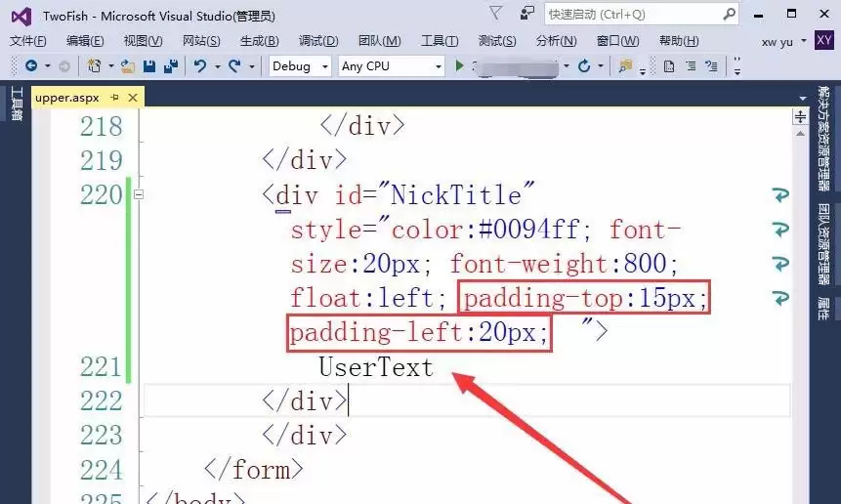Undo the last action with the toolbar icon
This screenshot has height=504, width=841.
(200, 66)
